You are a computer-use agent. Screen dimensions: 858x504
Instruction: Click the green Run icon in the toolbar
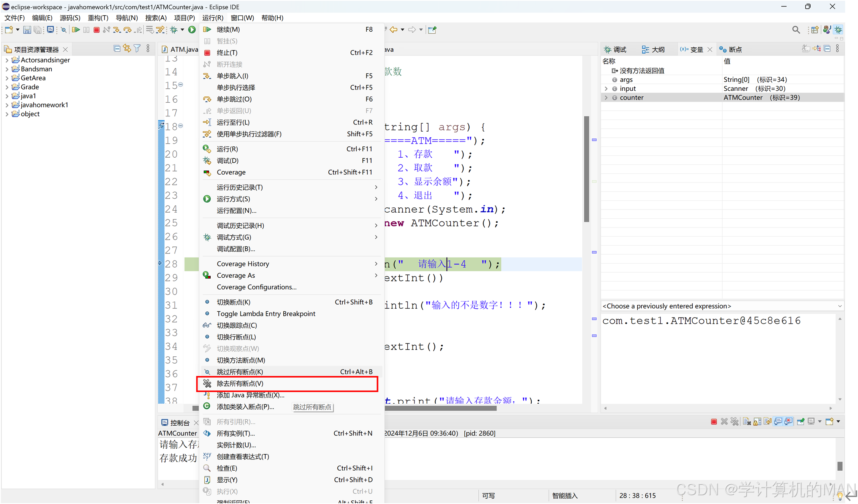(x=191, y=30)
